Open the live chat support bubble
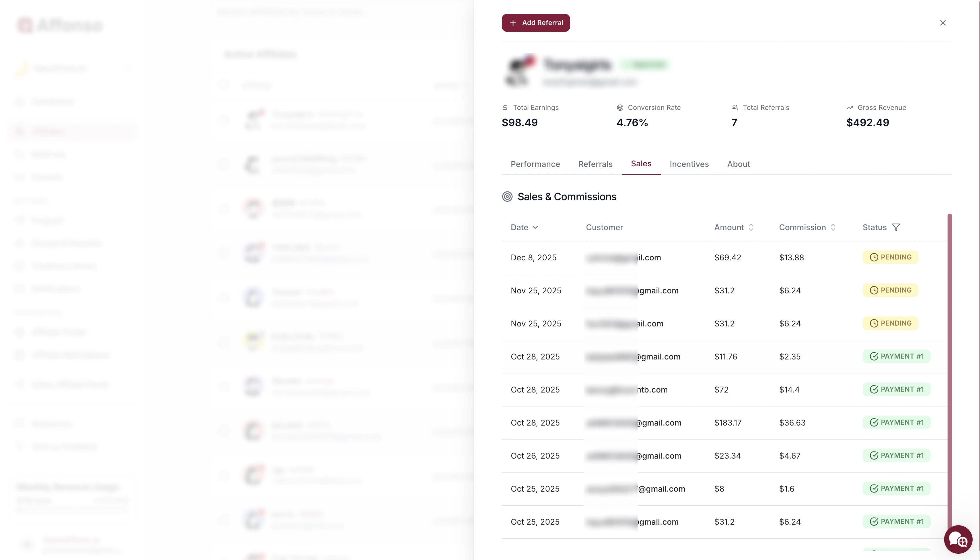980x560 pixels. (x=958, y=539)
